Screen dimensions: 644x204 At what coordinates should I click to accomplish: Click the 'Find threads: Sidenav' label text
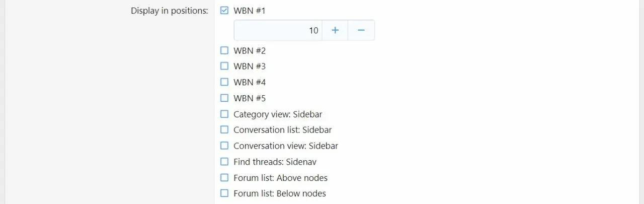click(275, 162)
